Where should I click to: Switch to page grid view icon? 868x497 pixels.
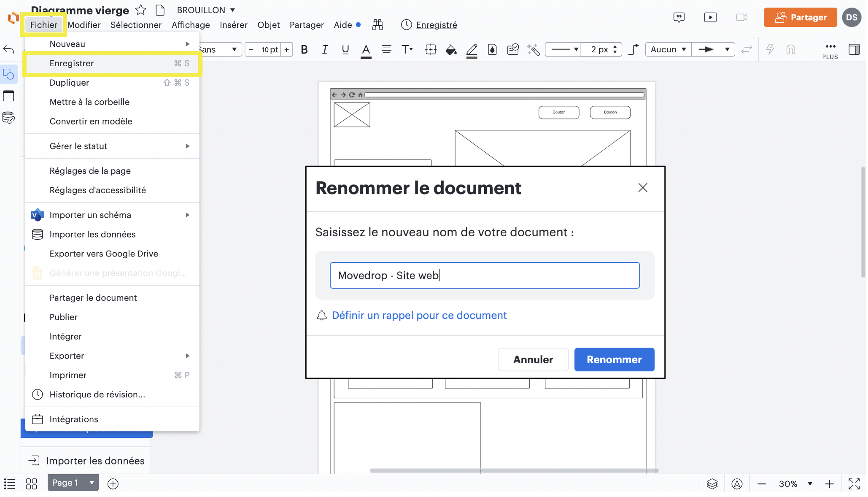click(x=32, y=483)
